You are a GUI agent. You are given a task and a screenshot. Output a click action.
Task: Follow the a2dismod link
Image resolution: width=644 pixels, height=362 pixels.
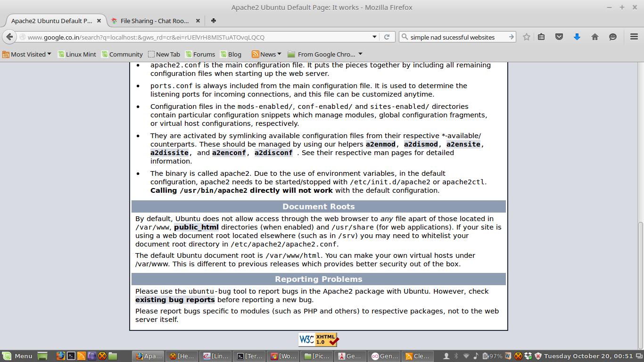coord(421,144)
